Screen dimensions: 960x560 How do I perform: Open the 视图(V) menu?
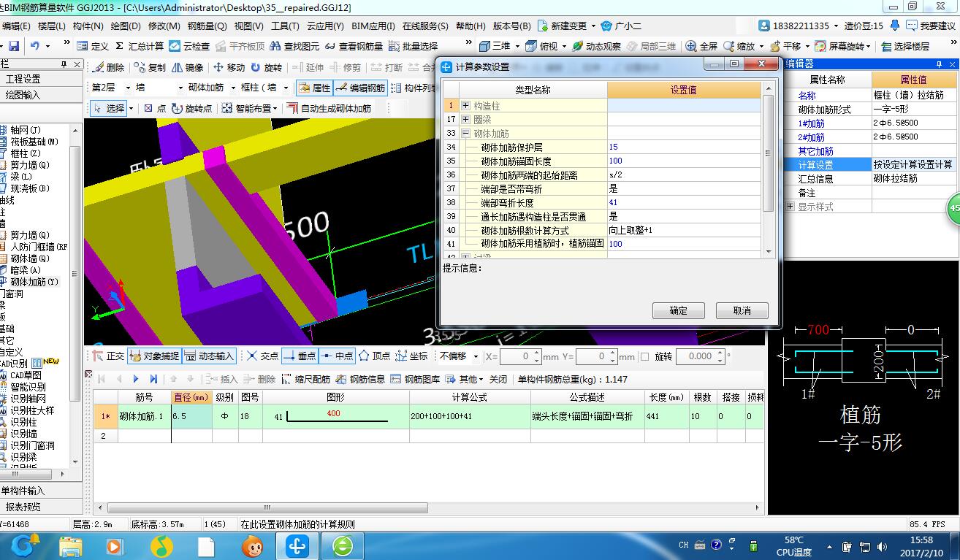coord(248,26)
